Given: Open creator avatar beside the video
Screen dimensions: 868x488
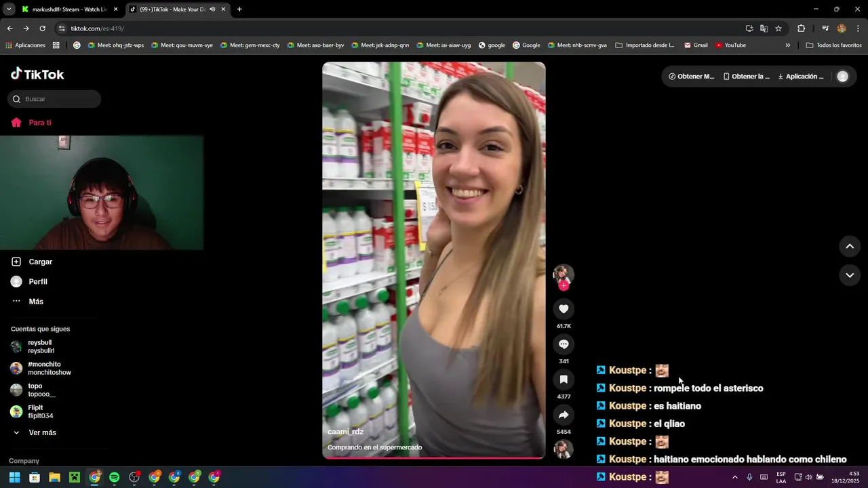Looking at the screenshot, I should 564,274.
